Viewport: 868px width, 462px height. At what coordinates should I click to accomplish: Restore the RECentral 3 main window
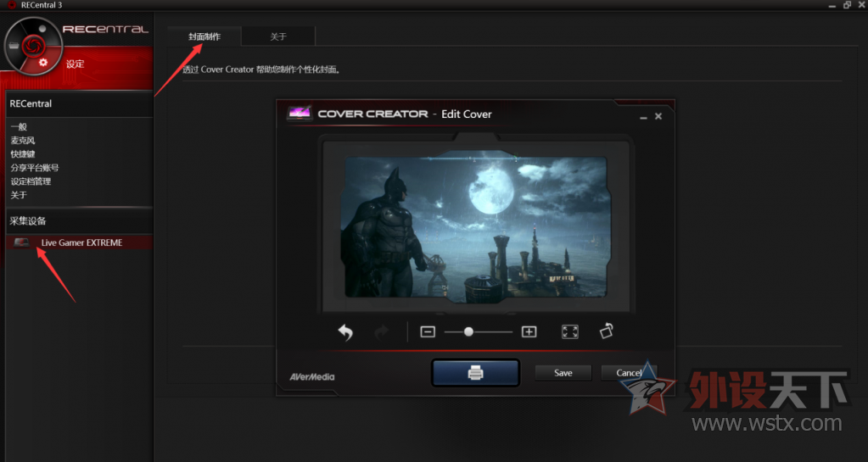[x=847, y=5]
